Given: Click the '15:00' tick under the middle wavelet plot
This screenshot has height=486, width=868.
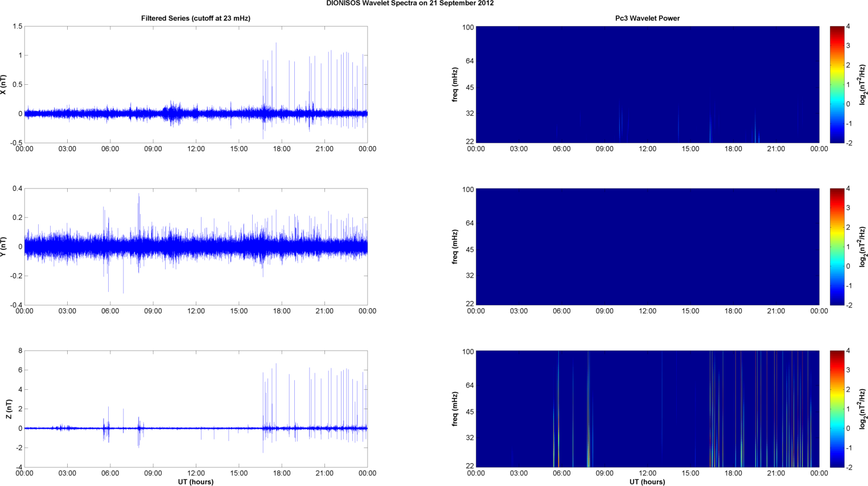Looking at the screenshot, I should (690, 311).
